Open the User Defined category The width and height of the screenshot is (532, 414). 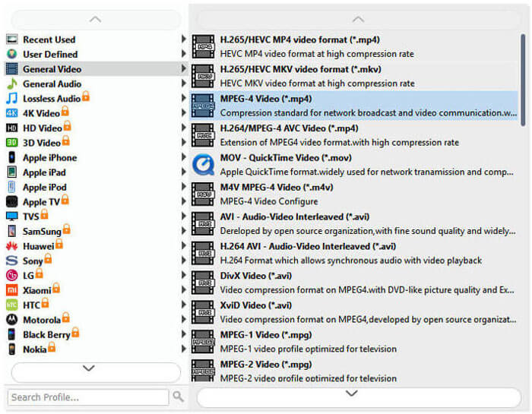[x=50, y=55]
